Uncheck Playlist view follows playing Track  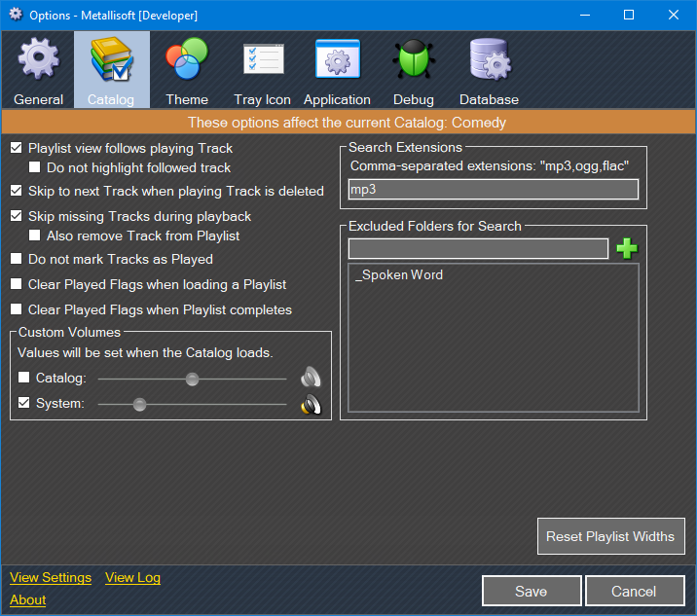click(x=17, y=149)
